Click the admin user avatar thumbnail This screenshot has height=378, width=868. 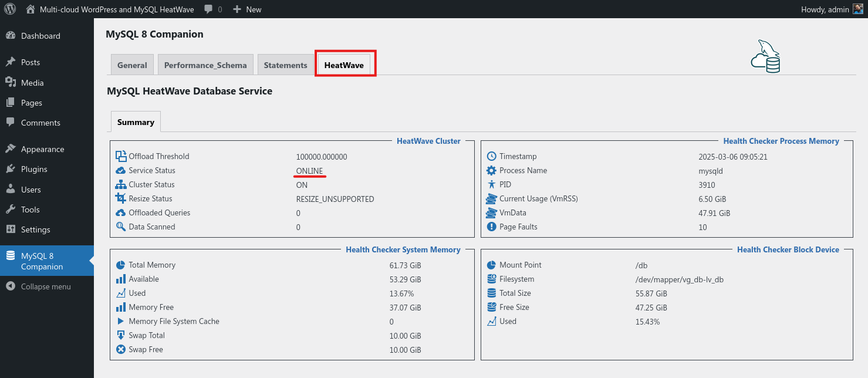(857, 9)
